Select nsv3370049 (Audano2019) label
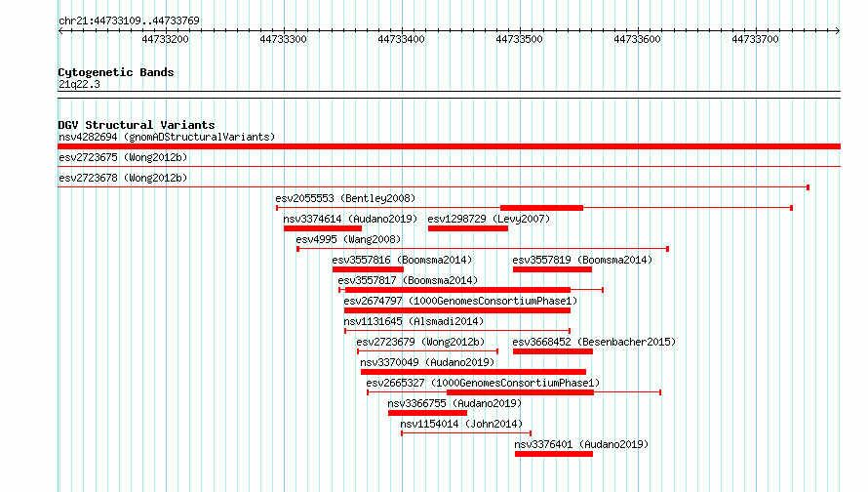 point(427,362)
